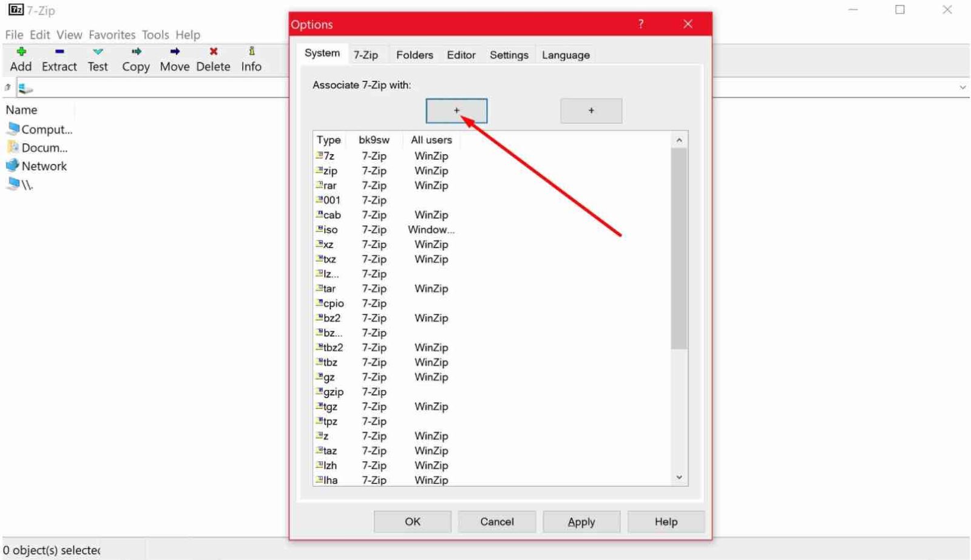Click the file type list scroll up arrow
The width and height of the screenshot is (971, 560).
pyautogui.click(x=679, y=140)
